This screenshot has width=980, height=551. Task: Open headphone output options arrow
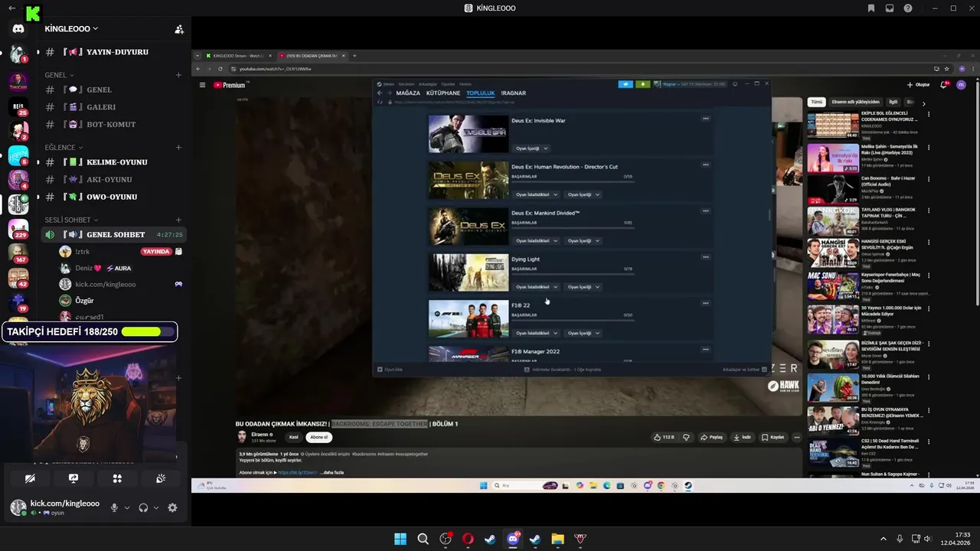156,507
